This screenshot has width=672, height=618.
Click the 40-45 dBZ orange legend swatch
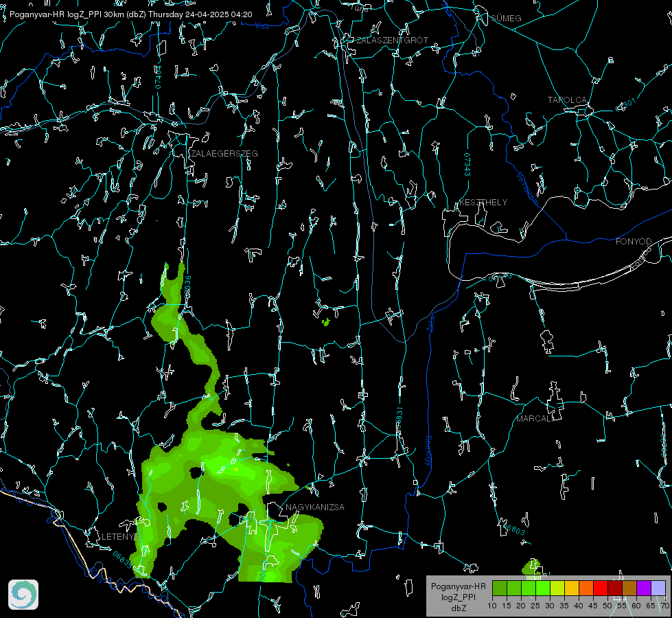point(586,588)
